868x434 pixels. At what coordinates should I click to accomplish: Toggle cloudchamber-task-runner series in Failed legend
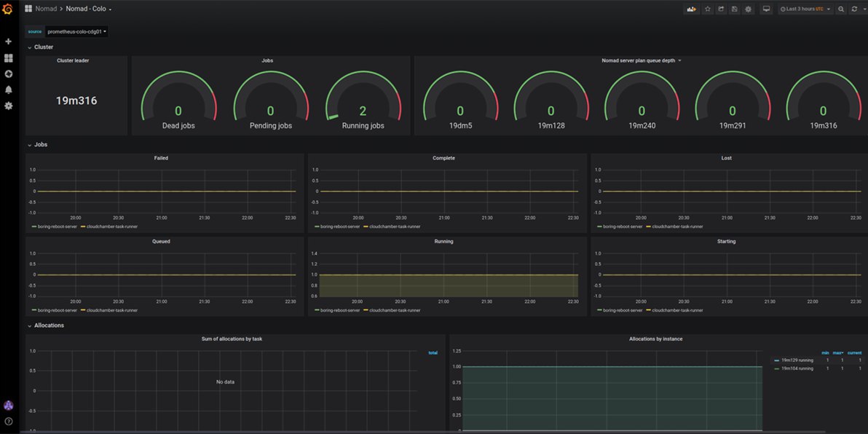click(112, 226)
